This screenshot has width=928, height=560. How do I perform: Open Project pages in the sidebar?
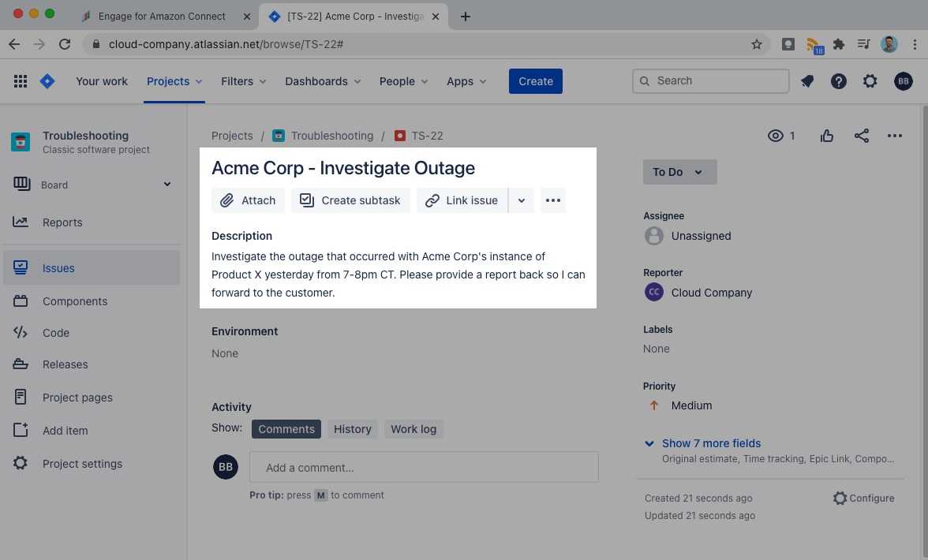coord(92,398)
